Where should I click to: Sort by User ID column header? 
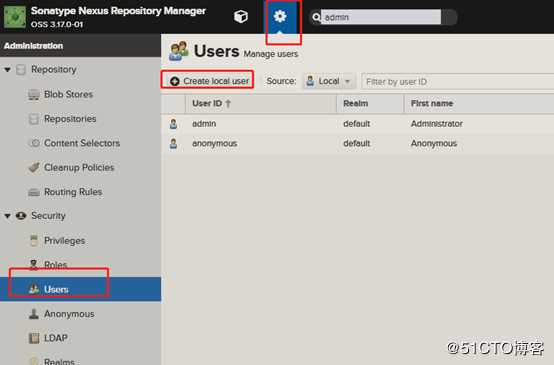pyautogui.click(x=261, y=104)
